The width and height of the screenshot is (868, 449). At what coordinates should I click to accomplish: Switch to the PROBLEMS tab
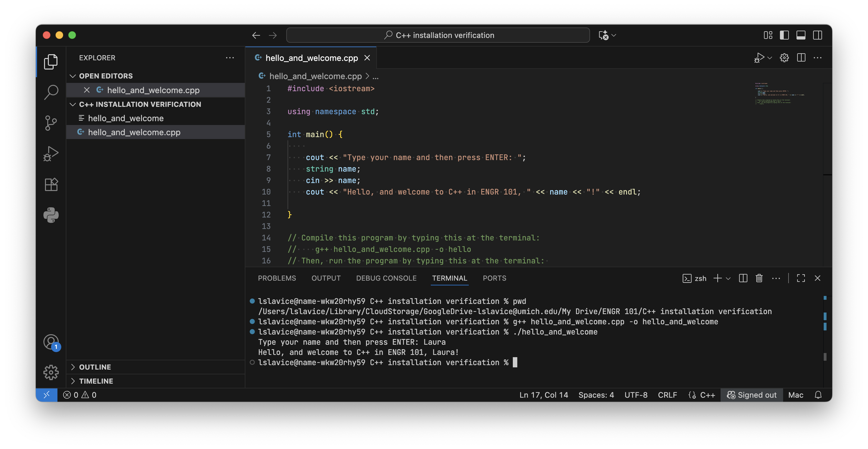tap(277, 278)
